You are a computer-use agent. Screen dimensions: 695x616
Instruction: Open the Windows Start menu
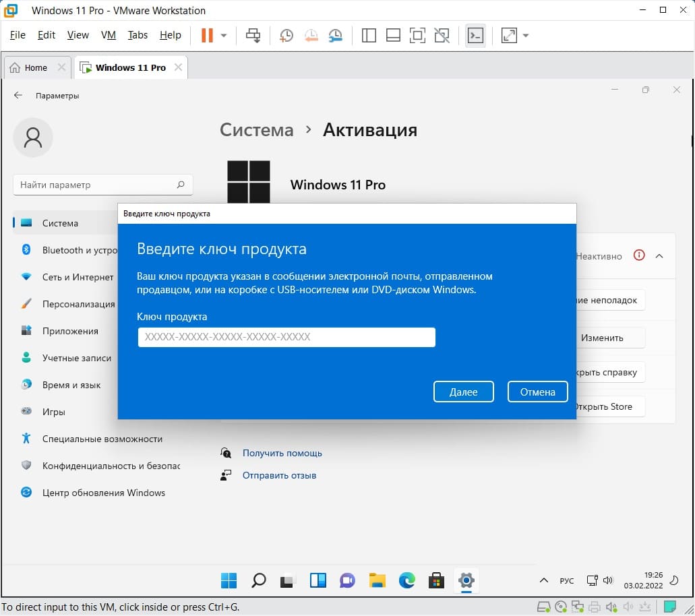(229, 580)
